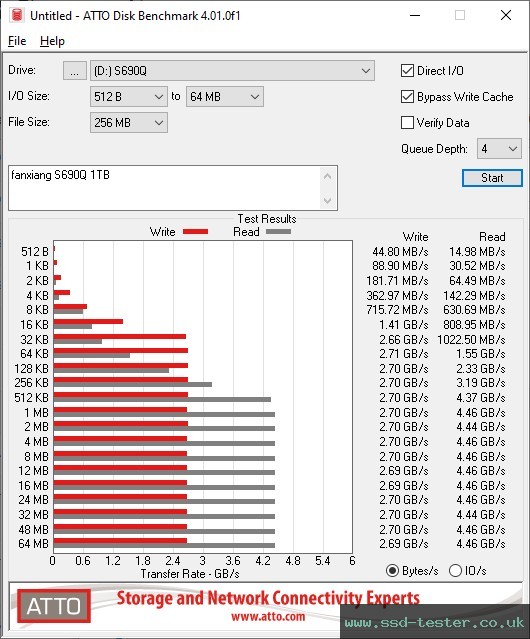Click the 12 MB row label

pos(33,471)
